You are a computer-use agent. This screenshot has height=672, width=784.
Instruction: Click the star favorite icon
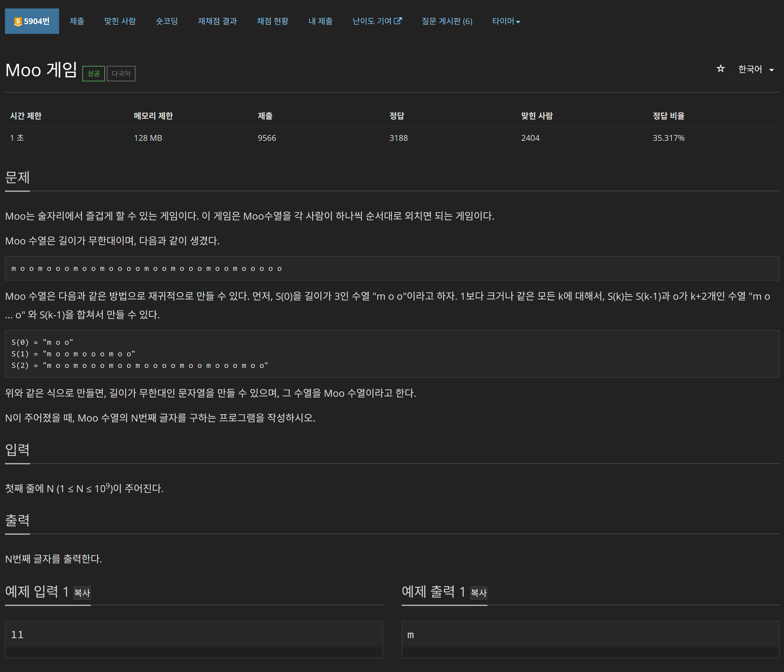click(720, 69)
